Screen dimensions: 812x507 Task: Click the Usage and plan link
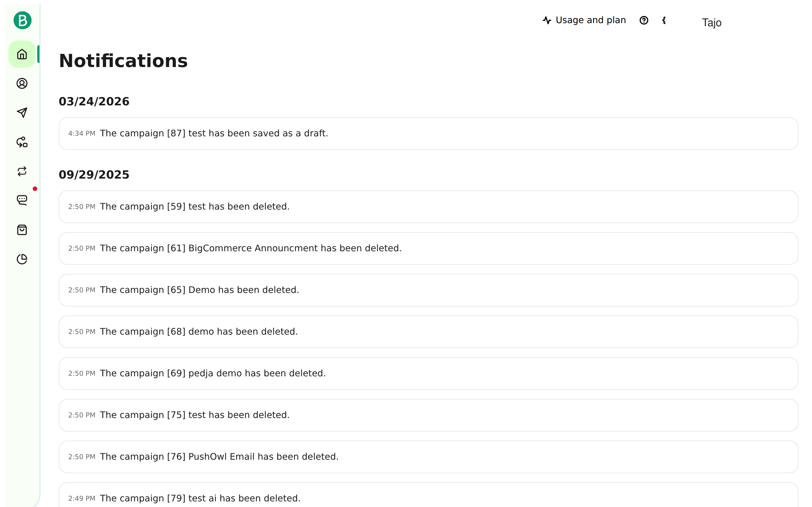584,20
